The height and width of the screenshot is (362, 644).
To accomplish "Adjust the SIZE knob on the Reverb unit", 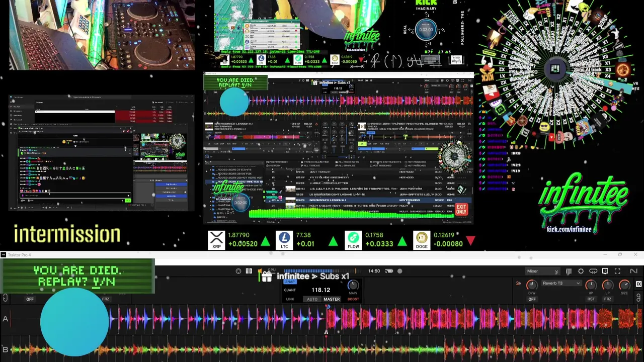I will 624,285.
